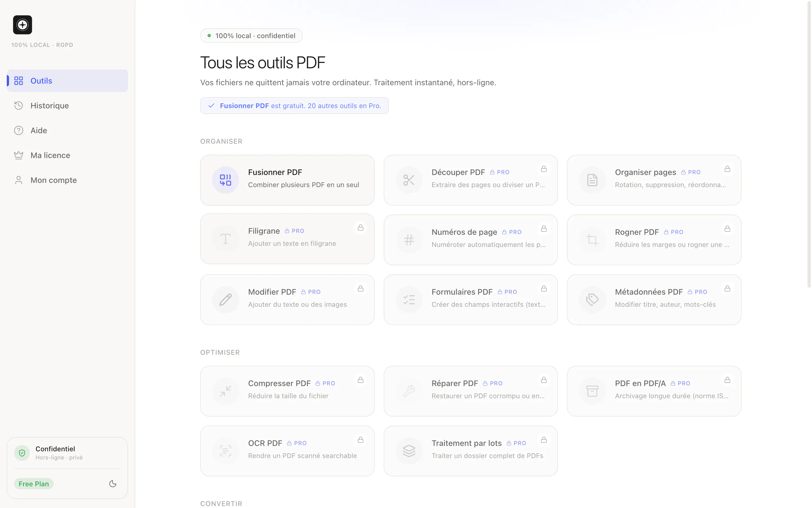
Task: Click the Réparer PDF title
Action: pos(455,383)
